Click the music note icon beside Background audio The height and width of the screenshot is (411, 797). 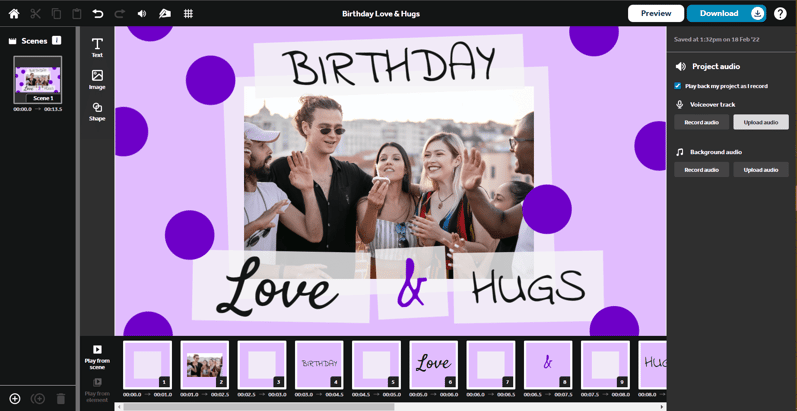pos(680,152)
